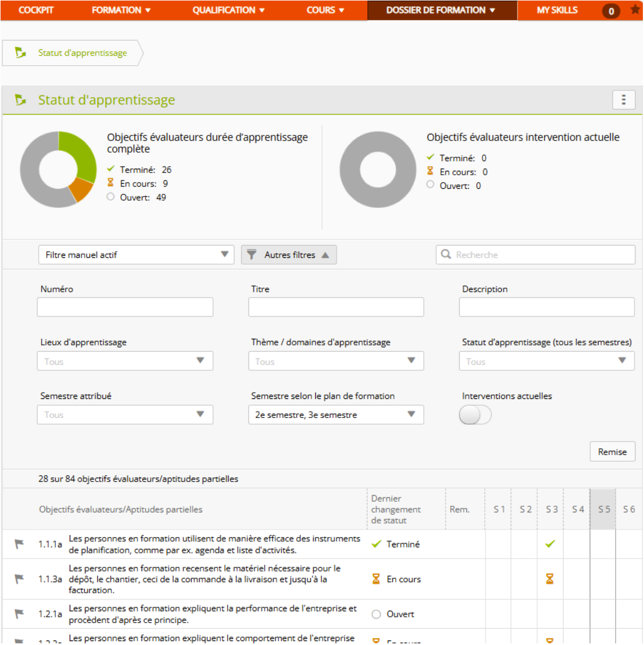The width and height of the screenshot is (644, 645).
Task: Click the Statut d'apprentissage breadcrumb link
Action: [x=82, y=53]
